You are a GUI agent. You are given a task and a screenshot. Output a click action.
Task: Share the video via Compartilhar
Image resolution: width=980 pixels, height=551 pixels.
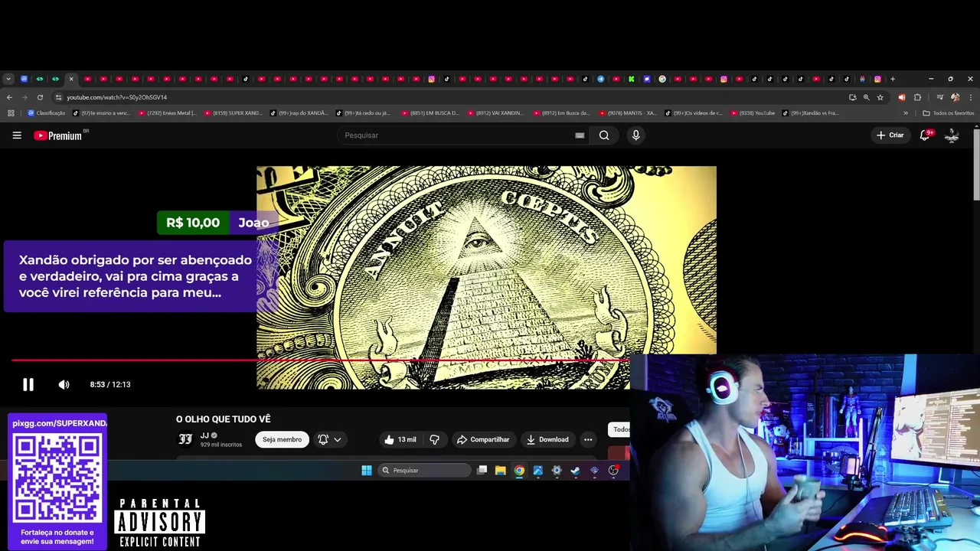(x=483, y=439)
